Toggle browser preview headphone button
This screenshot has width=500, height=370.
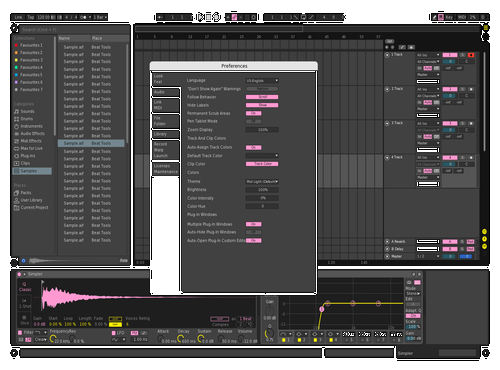[x=24, y=261]
